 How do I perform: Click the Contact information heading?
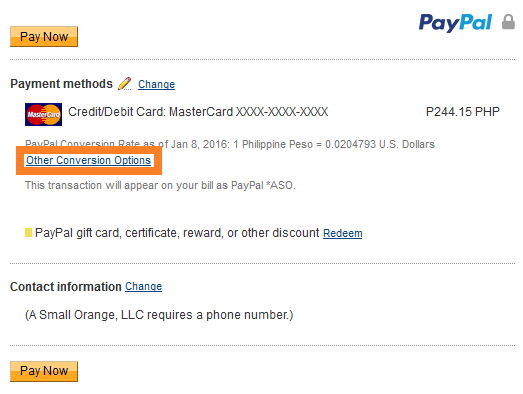(x=66, y=287)
